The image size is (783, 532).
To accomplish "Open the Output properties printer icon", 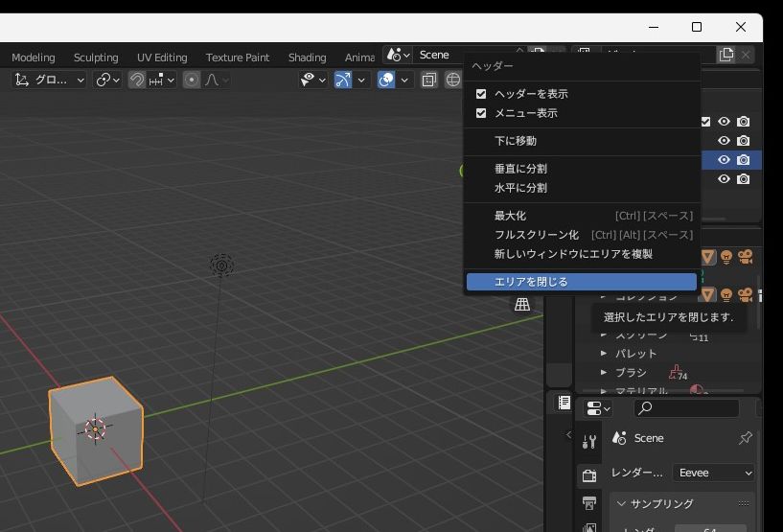I will click(x=589, y=503).
